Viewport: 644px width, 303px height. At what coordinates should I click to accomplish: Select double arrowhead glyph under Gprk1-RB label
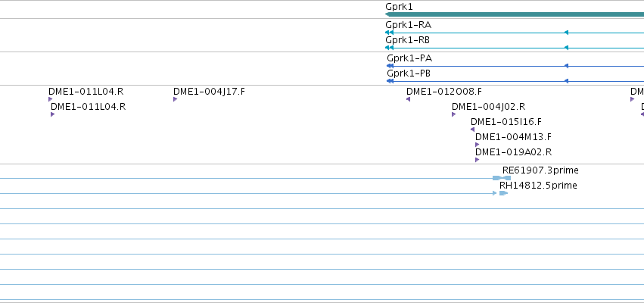pyautogui.click(x=390, y=48)
